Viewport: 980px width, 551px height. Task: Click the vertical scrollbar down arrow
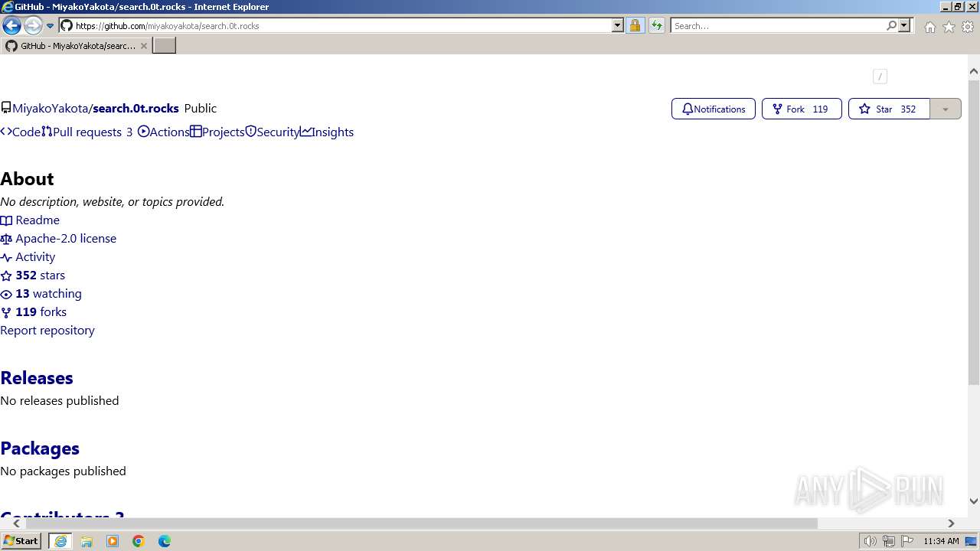click(974, 501)
